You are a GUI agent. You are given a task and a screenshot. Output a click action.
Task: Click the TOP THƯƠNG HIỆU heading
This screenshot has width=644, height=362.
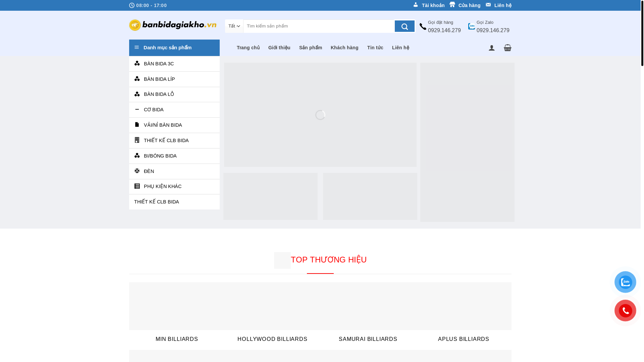[328, 260]
